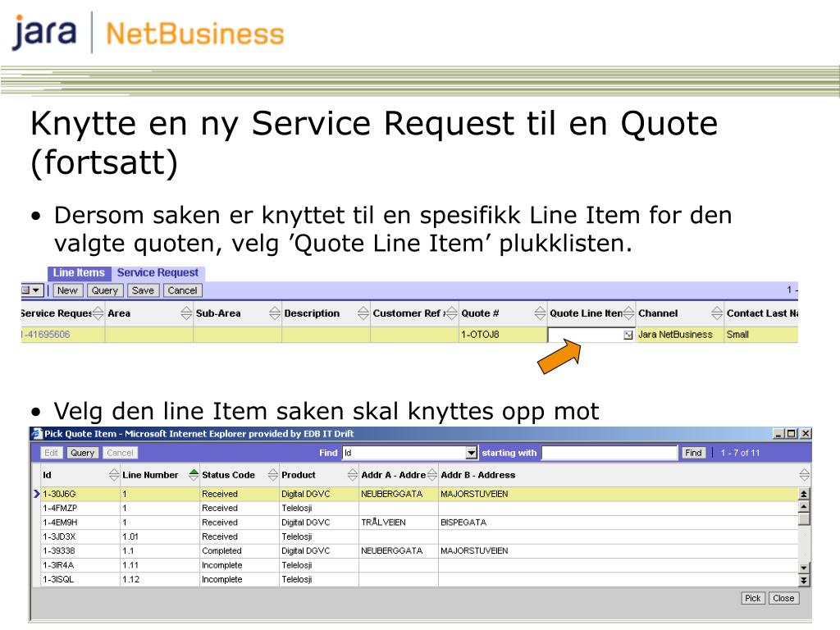Click the Jara NetBusiness channel cell
This screenshot has height=630, width=840.
click(x=679, y=335)
